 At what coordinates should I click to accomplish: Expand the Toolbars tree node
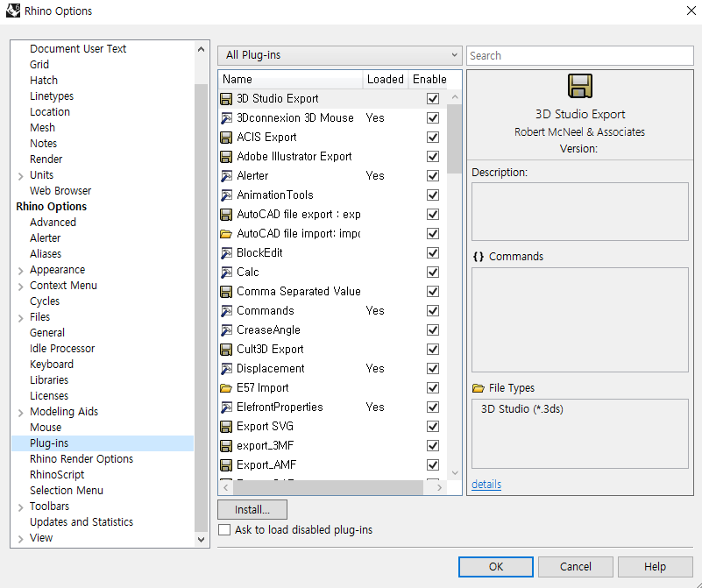(x=20, y=507)
